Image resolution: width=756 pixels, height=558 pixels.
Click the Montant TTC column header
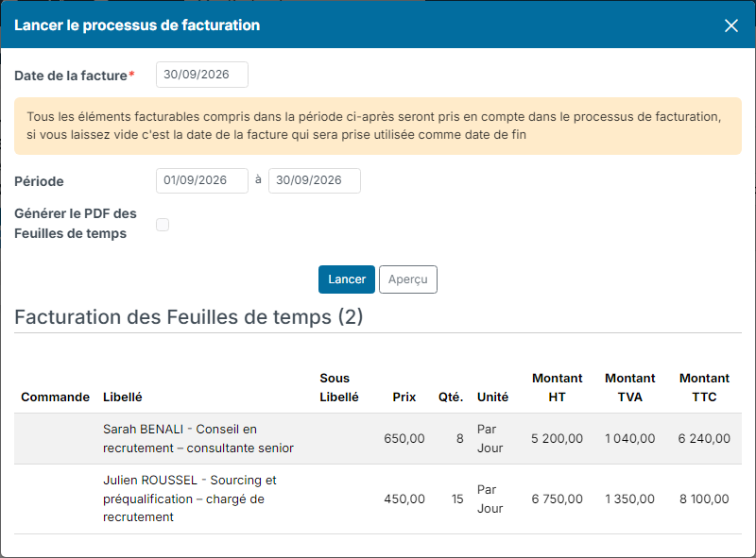pyautogui.click(x=704, y=387)
